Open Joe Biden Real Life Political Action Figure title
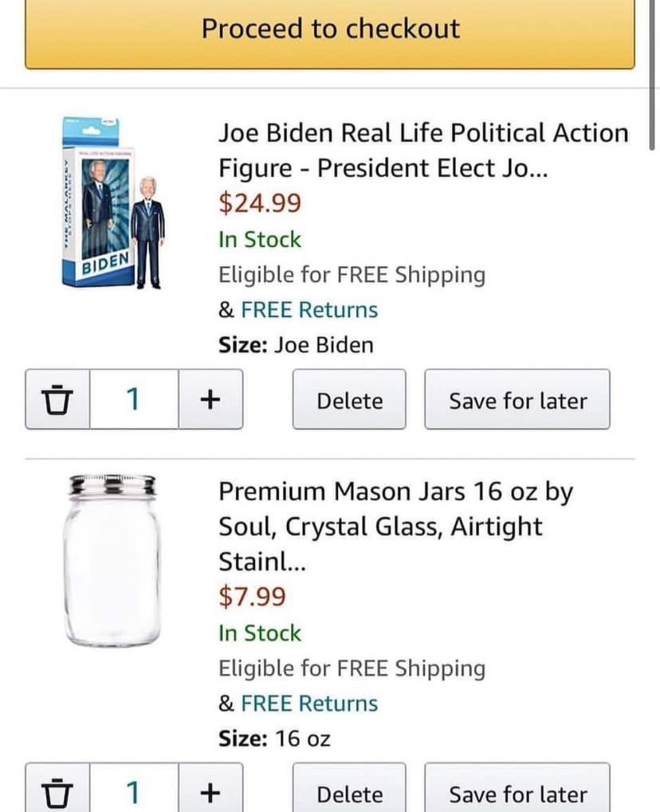Image resolution: width=660 pixels, height=812 pixels. point(423,150)
